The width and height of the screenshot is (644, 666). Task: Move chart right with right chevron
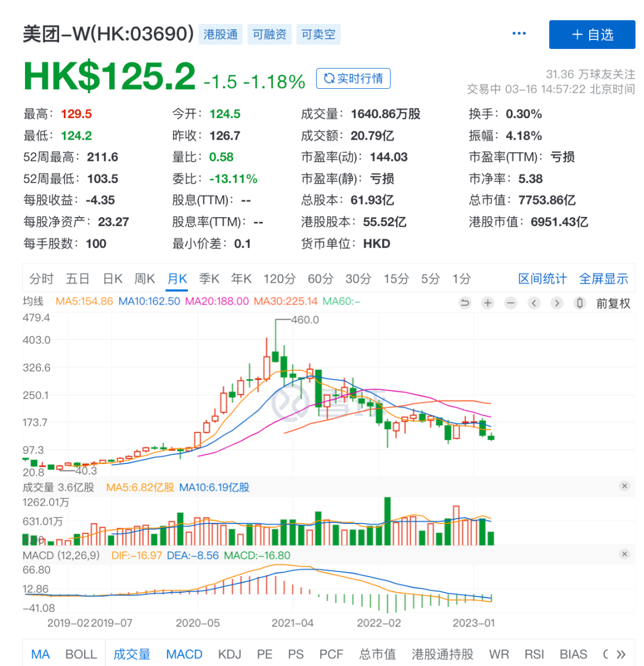tap(557, 303)
